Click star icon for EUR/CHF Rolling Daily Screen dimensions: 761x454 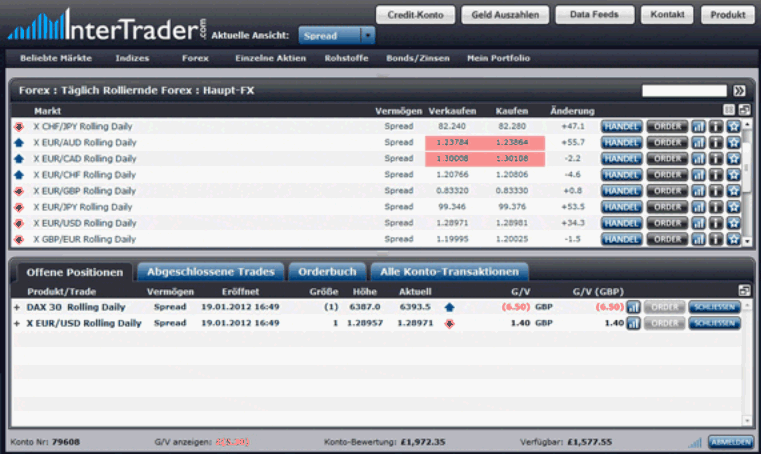(x=733, y=175)
